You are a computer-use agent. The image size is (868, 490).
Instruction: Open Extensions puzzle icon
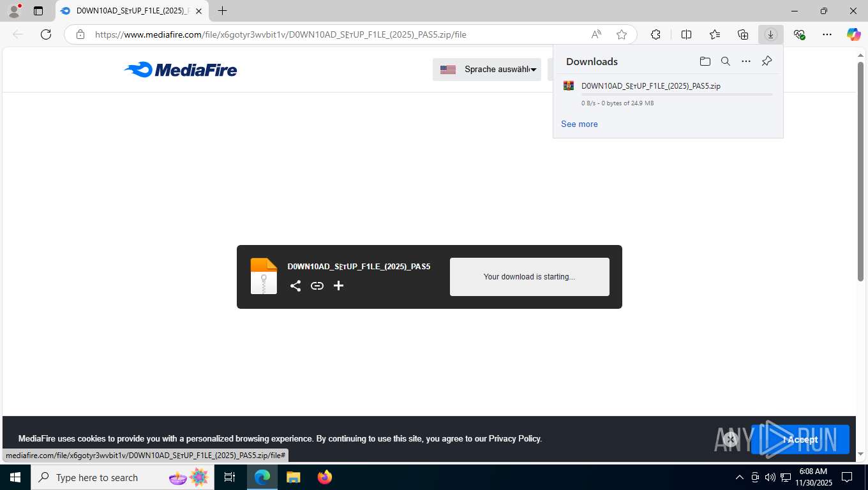click(655, 34)
